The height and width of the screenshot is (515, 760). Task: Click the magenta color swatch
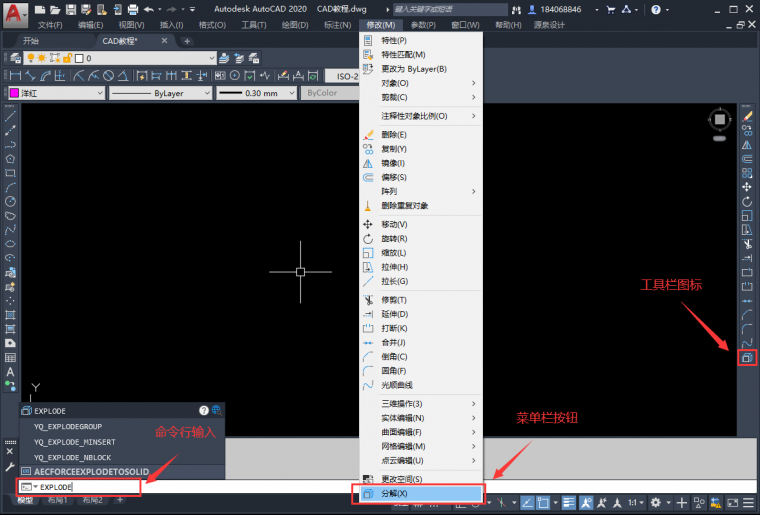[15, 93]
